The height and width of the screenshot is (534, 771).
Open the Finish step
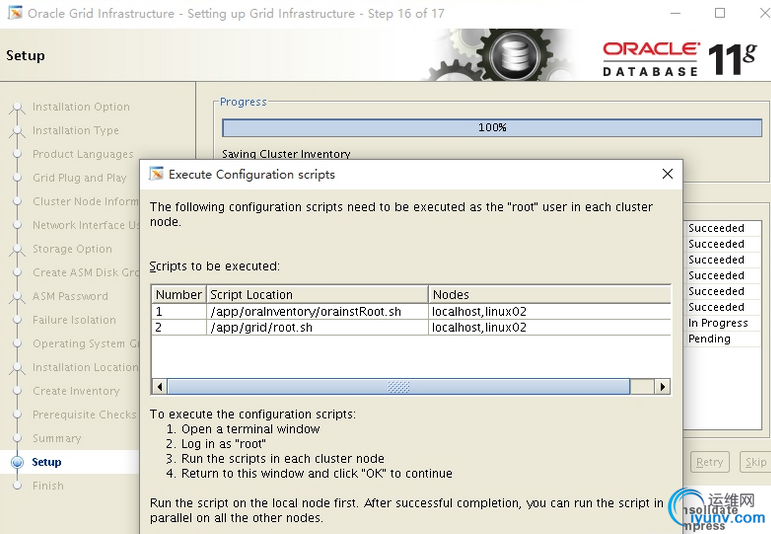48,486
